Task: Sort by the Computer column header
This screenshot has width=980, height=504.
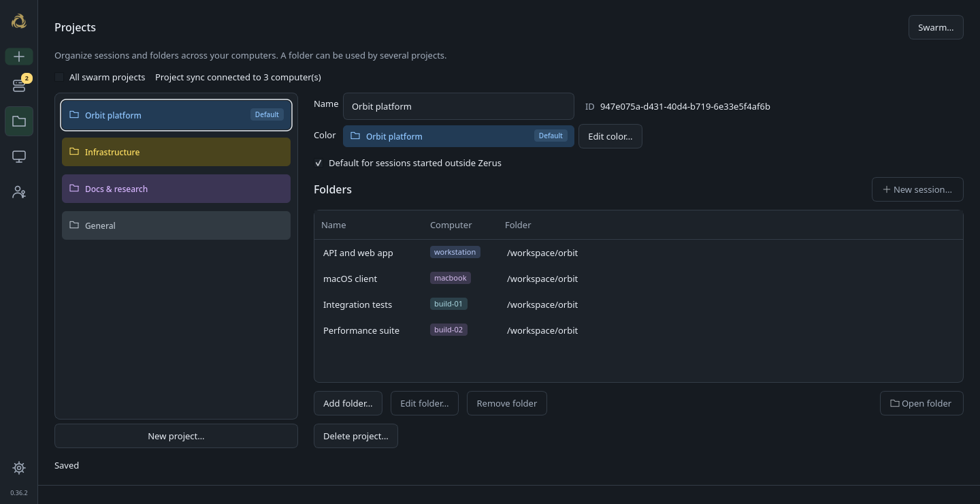Action: coord(451,225)
